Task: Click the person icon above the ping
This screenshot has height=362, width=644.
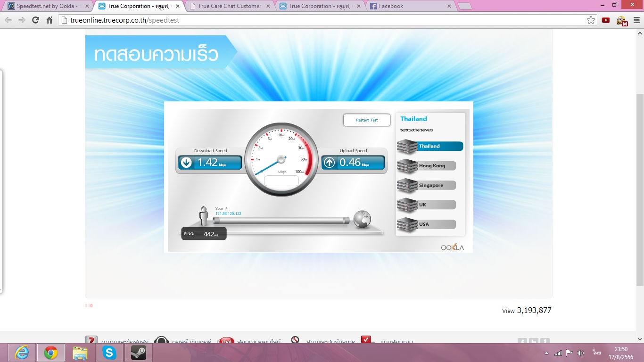Action: 204,216
